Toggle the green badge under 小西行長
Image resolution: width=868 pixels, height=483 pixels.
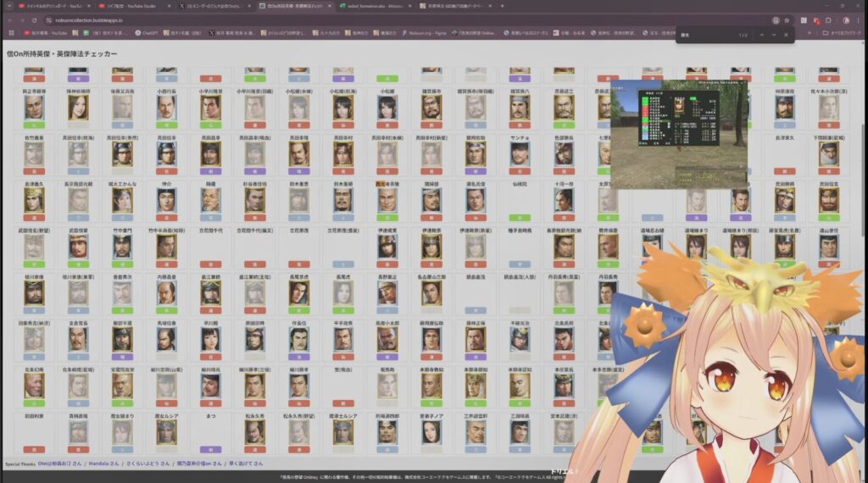(x=167, y=125)
